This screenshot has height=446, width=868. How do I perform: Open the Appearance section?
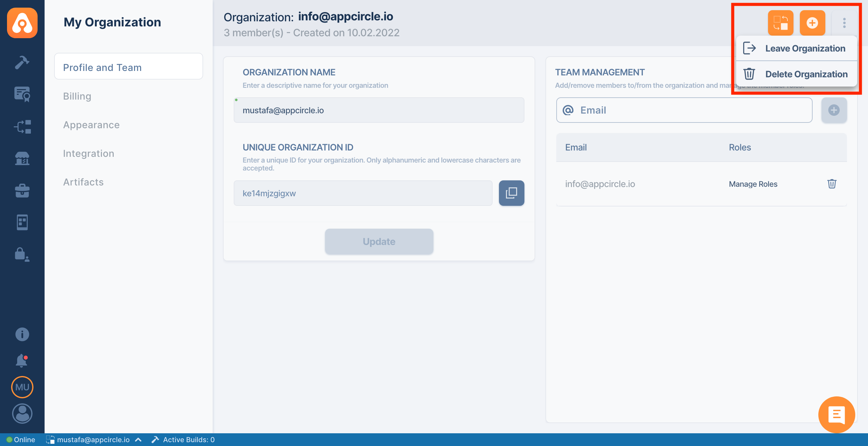click(91, 125)
